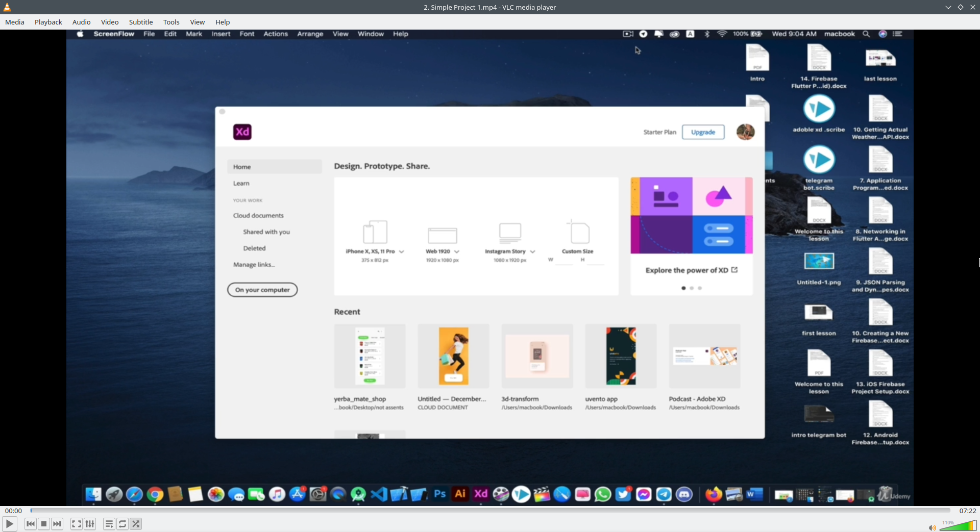This screenshot has height=532, width=980.
Task: Open Deleted documents in XD sidebar
Action: [x=254, y=248]
